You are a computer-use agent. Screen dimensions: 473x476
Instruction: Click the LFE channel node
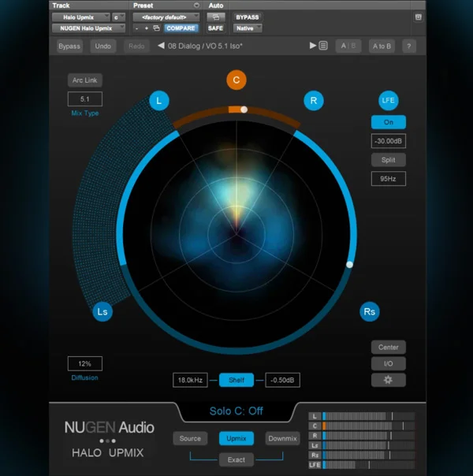[389, 101]
